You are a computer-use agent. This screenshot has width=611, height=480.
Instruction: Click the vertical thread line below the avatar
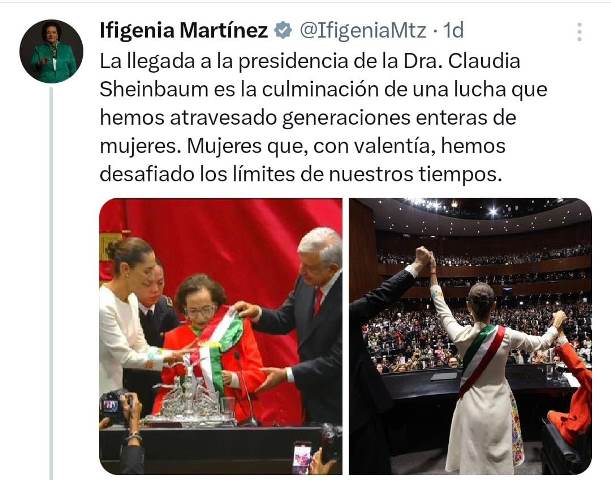click(51, 284)
